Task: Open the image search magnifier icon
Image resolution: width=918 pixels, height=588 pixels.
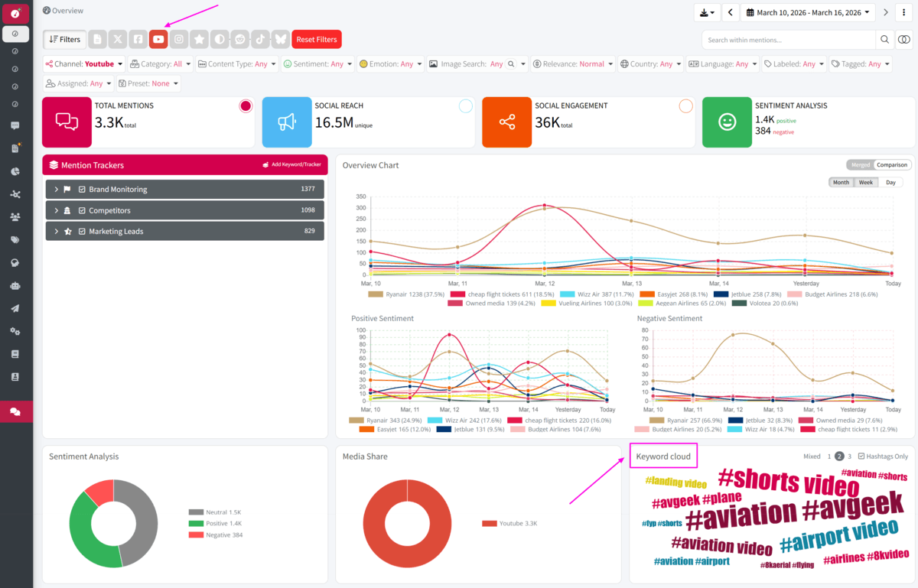Action: tap(512, 64)
